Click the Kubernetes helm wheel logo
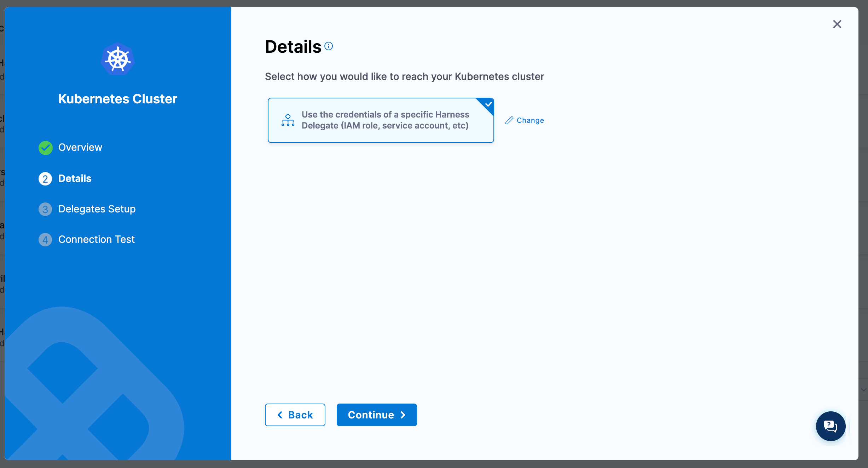 click(118, 59)
